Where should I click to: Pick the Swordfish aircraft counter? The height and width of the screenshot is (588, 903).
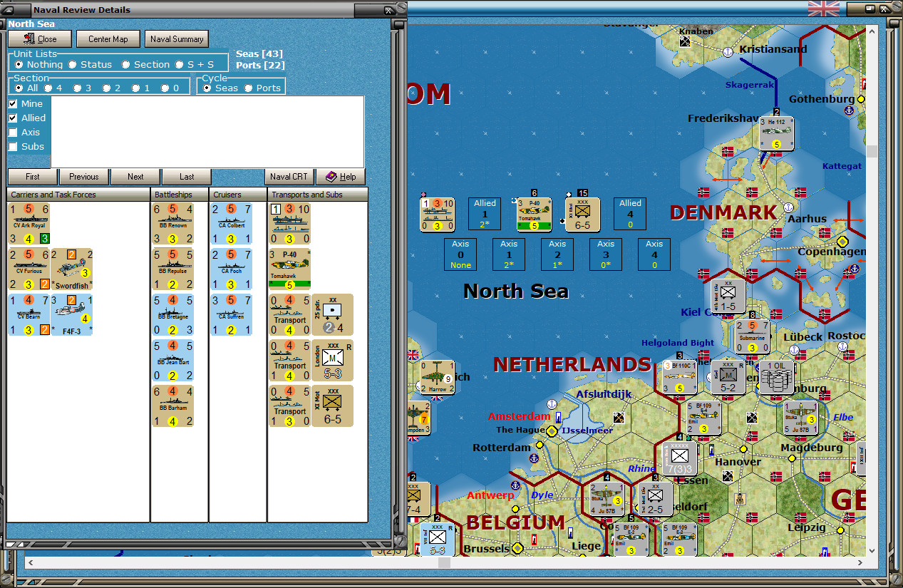pos(71,269)
